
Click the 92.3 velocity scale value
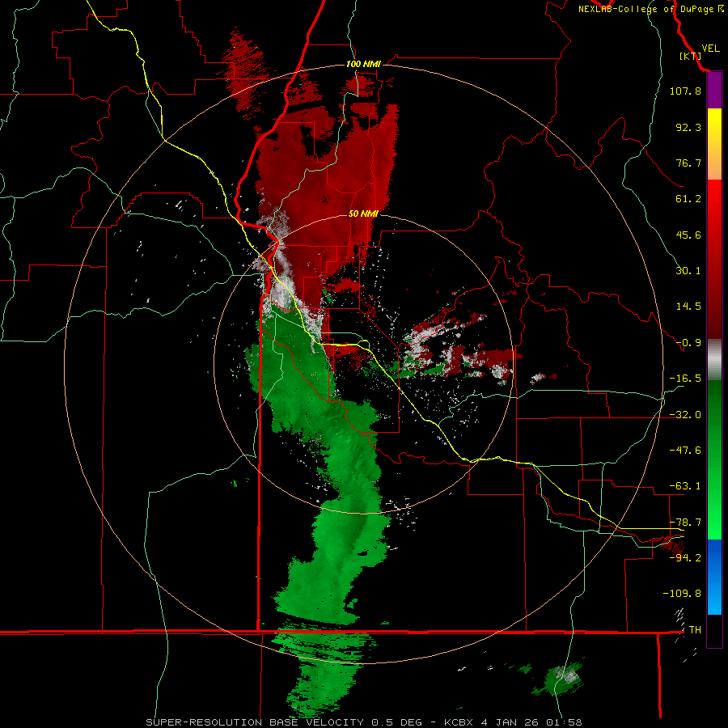pyautogui.click(x=688, y=127)
